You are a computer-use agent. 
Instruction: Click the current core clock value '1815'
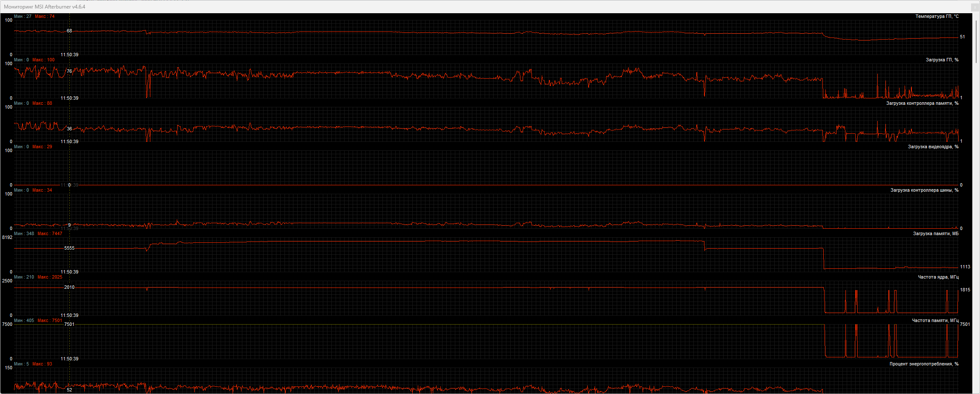click(965, 290)
